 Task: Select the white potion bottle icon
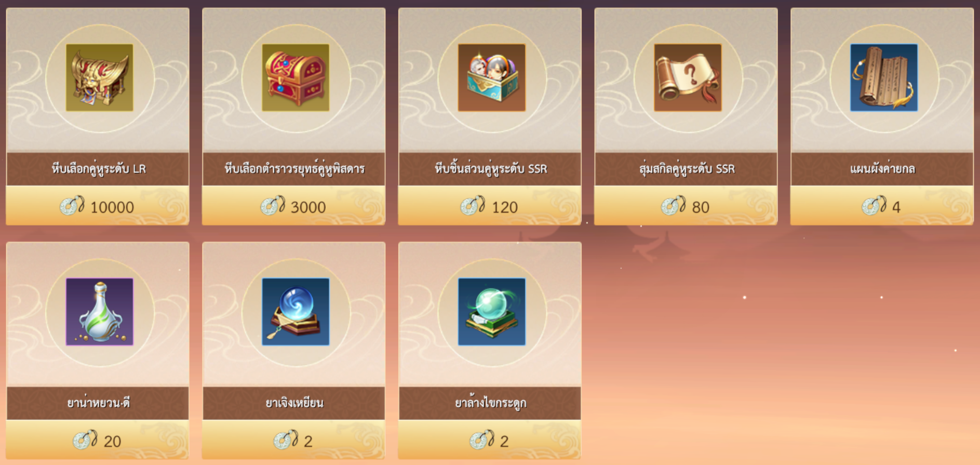[x=99, y=312]
